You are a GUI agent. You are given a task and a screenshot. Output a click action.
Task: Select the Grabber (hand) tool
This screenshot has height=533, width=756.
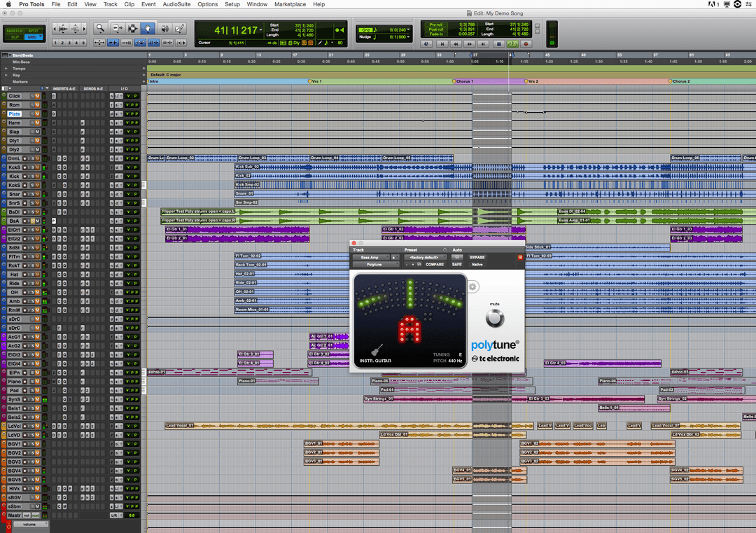point(148,29)
